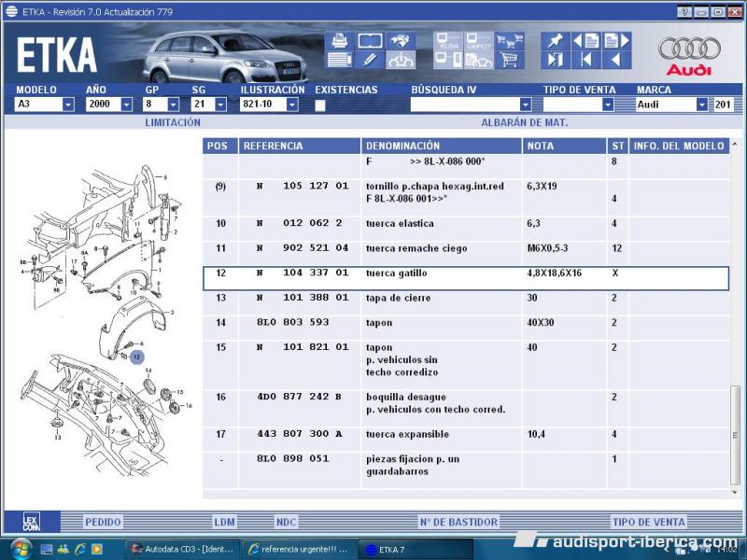Expand the TIPO DE VENTA dropdown
Image resolution: width=747 pixels, height=560 pixels.
[608, 105]
